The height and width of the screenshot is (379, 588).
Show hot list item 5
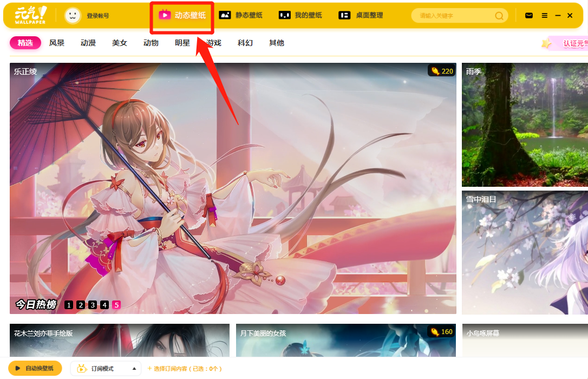[116, 305]
